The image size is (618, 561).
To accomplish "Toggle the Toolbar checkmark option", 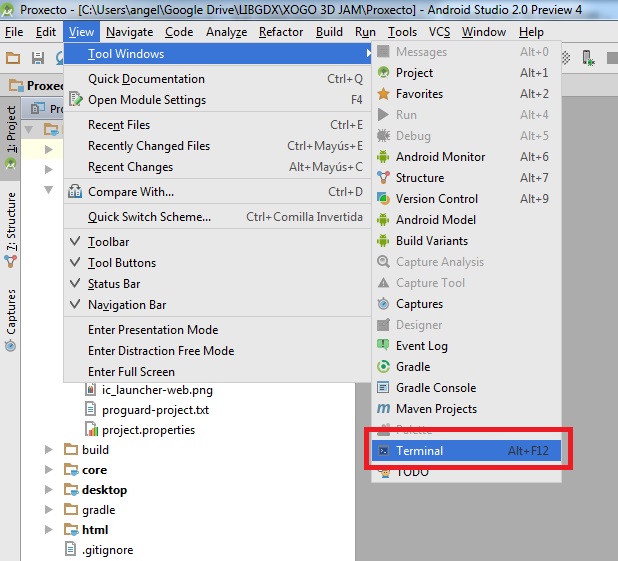I will (217, 242).
